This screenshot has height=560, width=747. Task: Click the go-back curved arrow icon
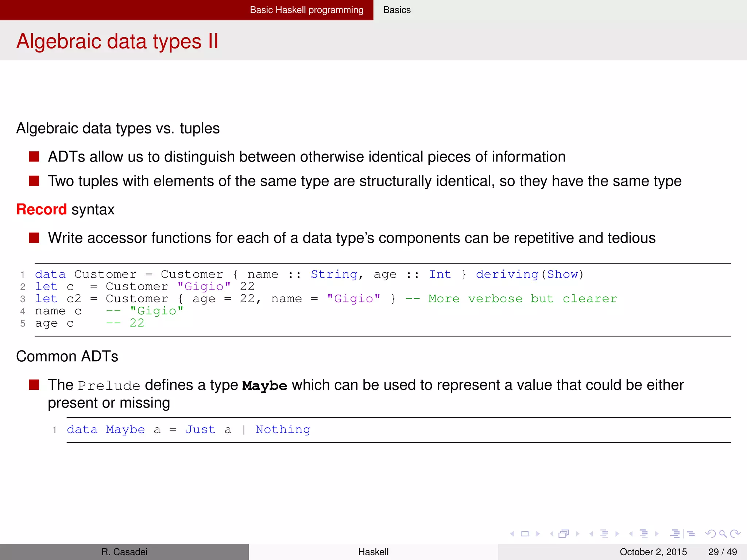710,534
